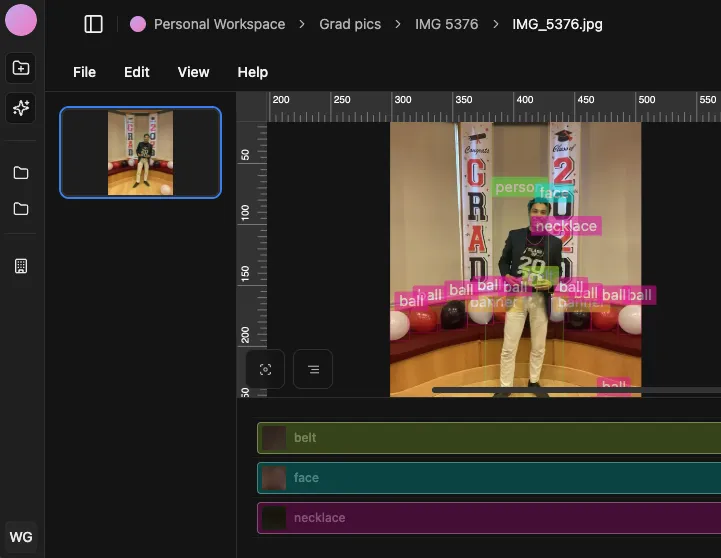The image size is (721, 558).
Task: Open the Edit menu
Action: 137,72
